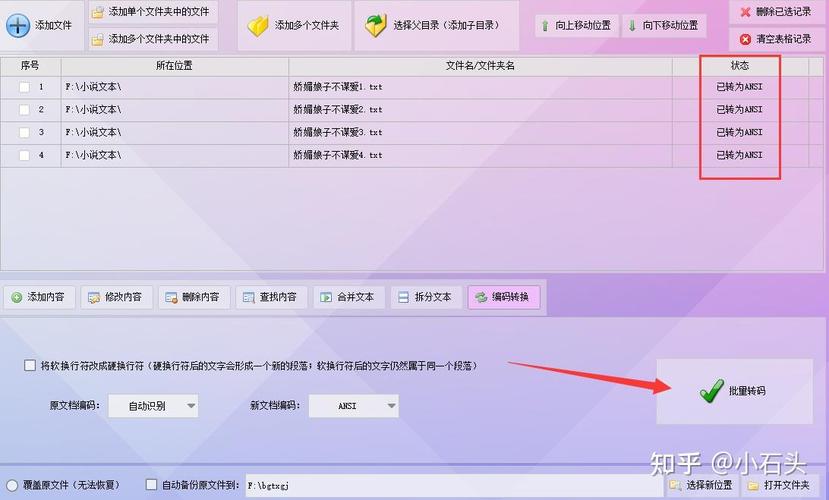Image resolution: width=829 pixels, height=500 pixels.
Task: Click 所在位置 column header
Action: [x=174, y=66]
